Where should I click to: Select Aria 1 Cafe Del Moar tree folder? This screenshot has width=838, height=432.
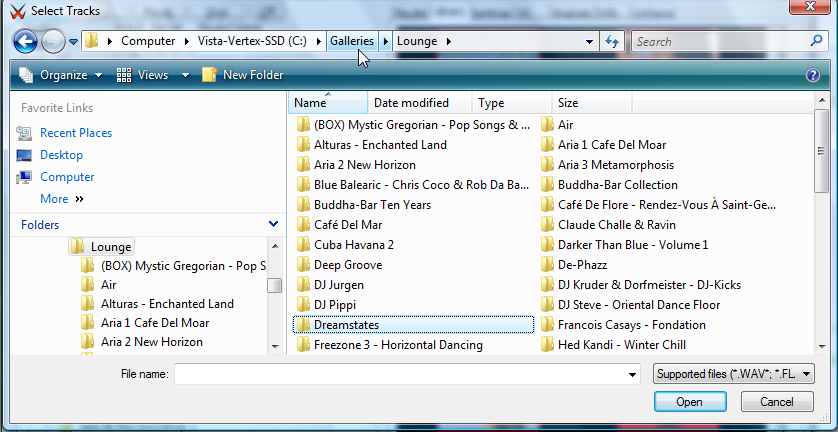(145, 323)
